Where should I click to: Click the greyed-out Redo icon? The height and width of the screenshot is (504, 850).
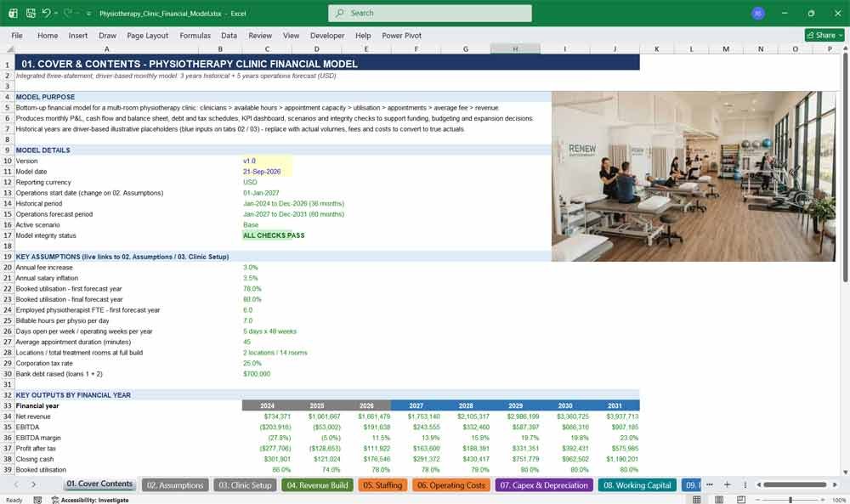(68, 13)
